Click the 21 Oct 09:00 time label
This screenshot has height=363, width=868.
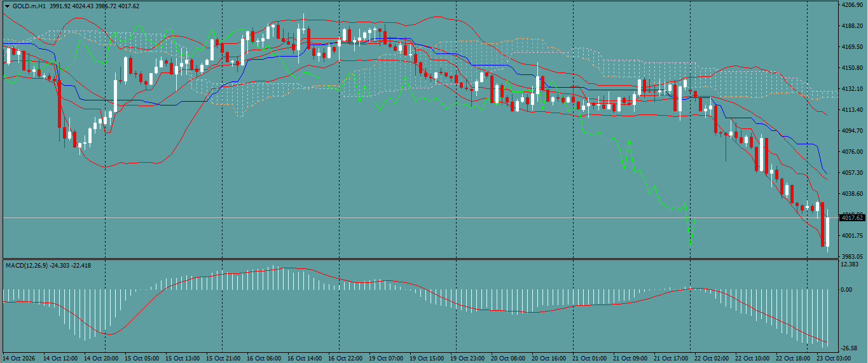[631, 359]
